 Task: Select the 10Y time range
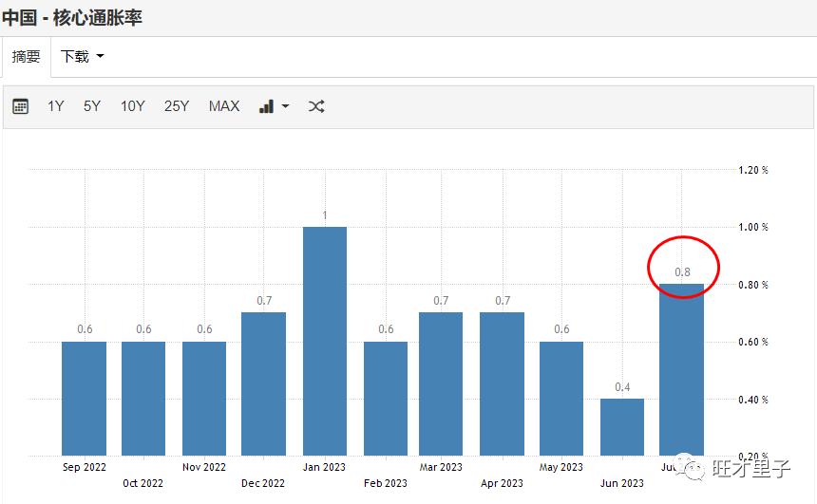click(132, 106)
